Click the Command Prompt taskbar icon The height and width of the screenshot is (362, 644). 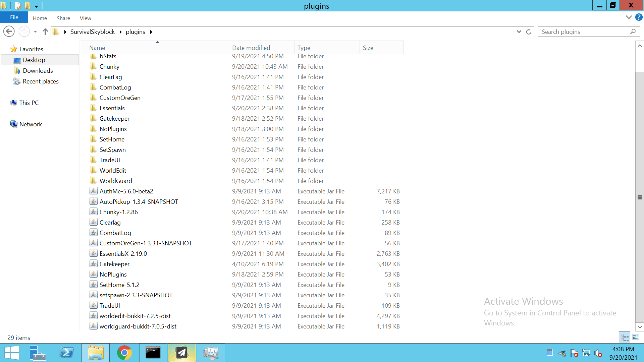[153, 353]
